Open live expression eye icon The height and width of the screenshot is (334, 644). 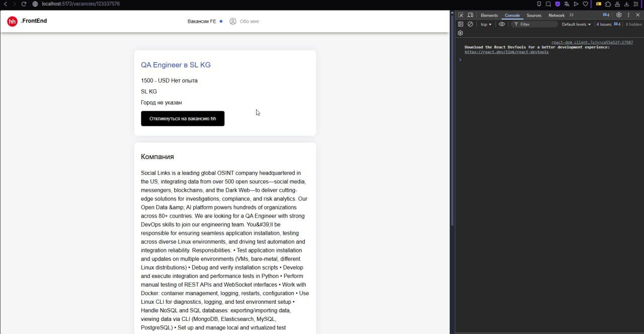tap(502, 24)
